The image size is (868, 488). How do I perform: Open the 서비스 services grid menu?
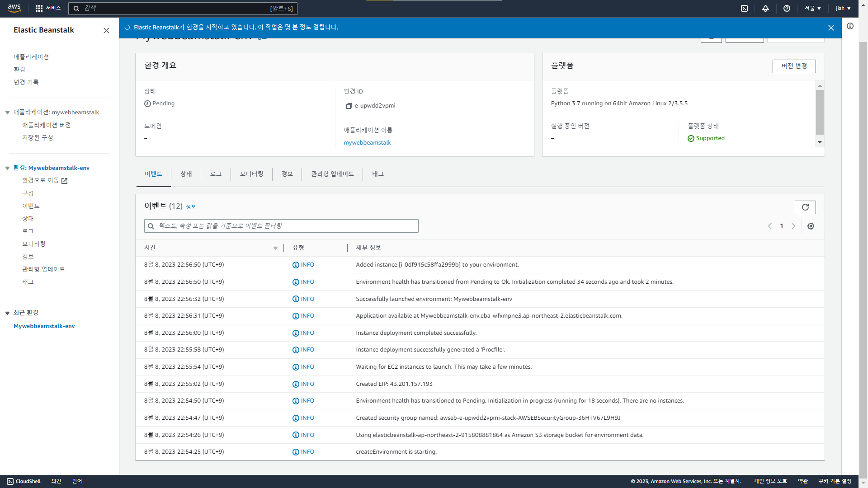click(x=48, y=8)
